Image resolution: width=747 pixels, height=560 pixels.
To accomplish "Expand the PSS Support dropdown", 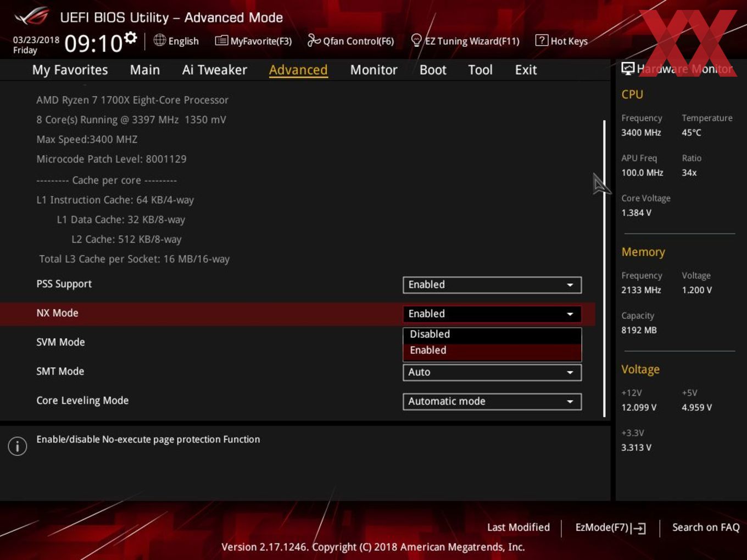I will click(492, 284).
